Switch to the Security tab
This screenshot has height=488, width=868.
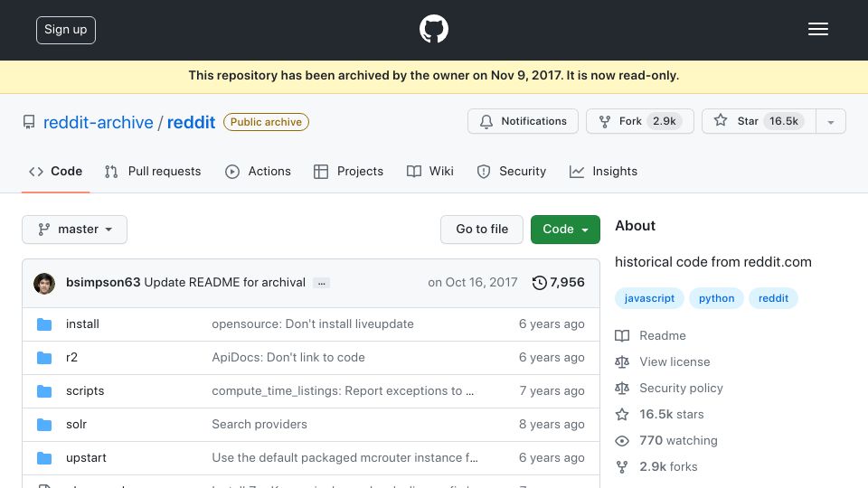point(512,172)
